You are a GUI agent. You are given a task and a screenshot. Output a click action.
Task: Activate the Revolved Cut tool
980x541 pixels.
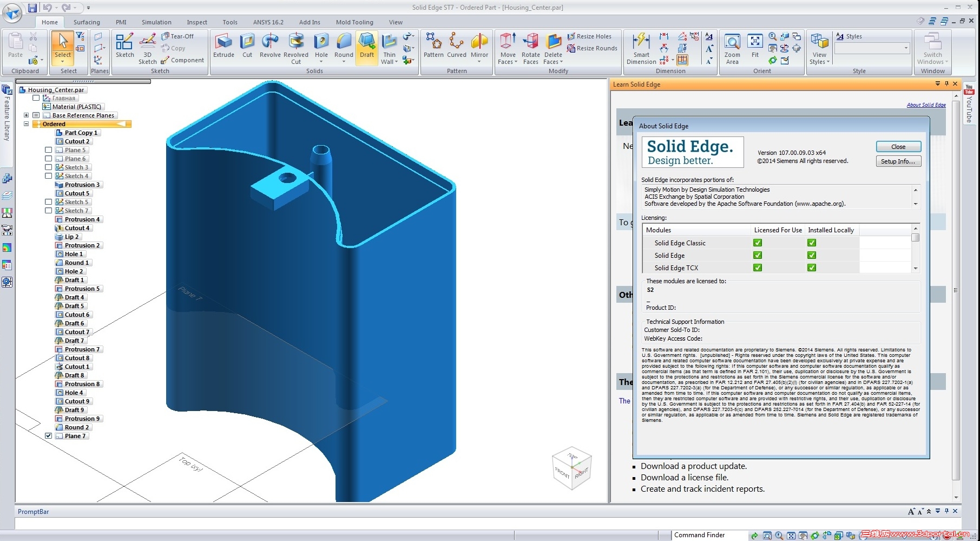296,49
